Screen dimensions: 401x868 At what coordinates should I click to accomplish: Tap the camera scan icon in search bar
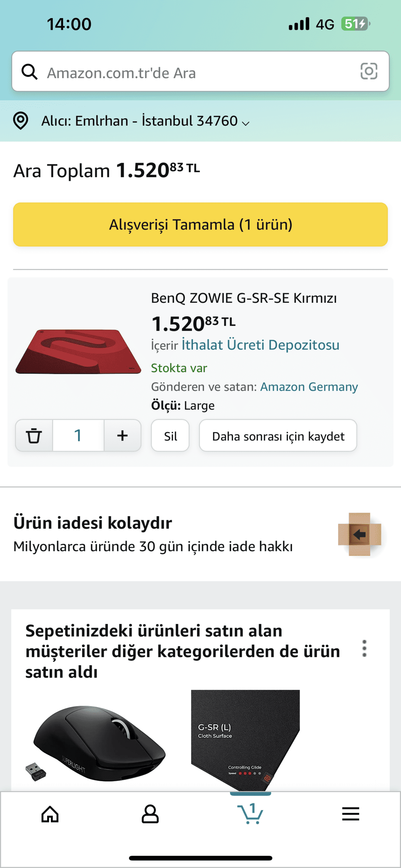[368, 71]
